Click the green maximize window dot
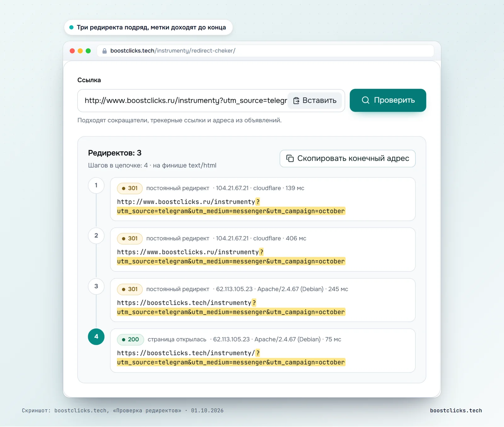504x427 pixels. click(88, 51)
